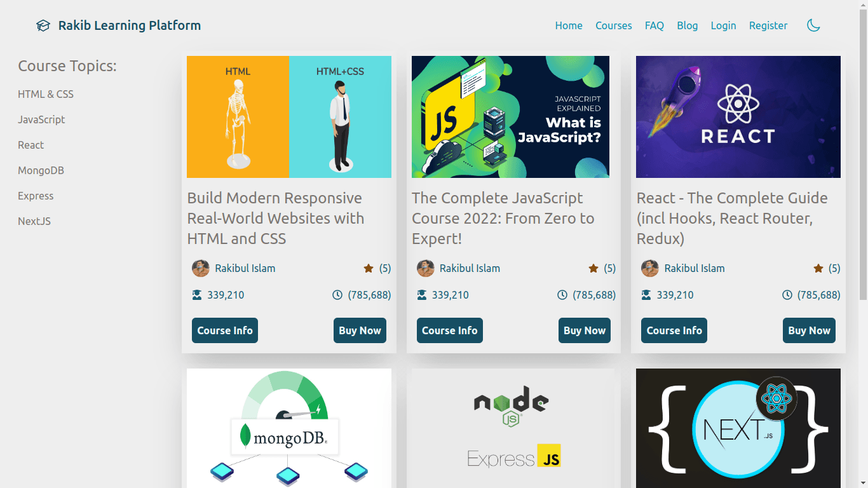
Task: Open the Blog nav link
Action: (x=688, y=25)
